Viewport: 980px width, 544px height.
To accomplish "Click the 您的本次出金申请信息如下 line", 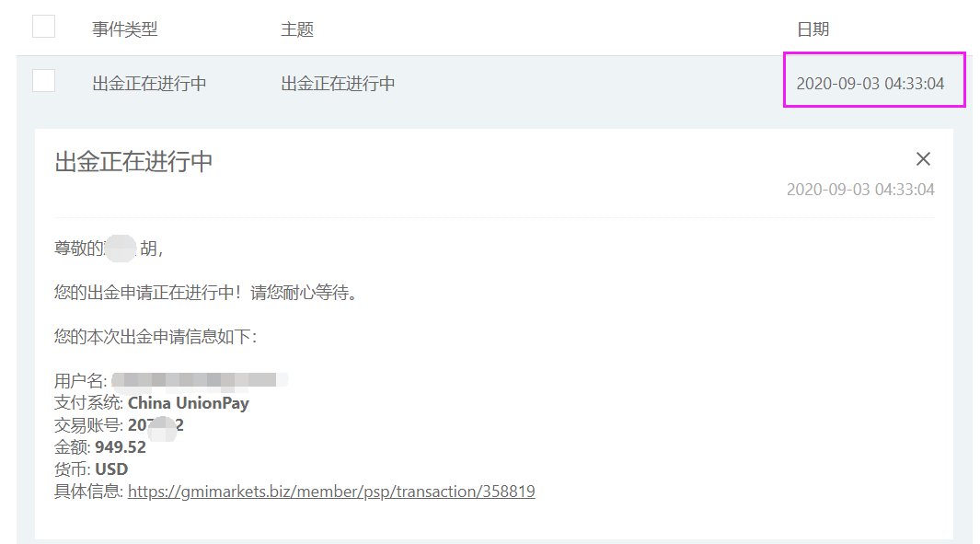I will [156, 337].
